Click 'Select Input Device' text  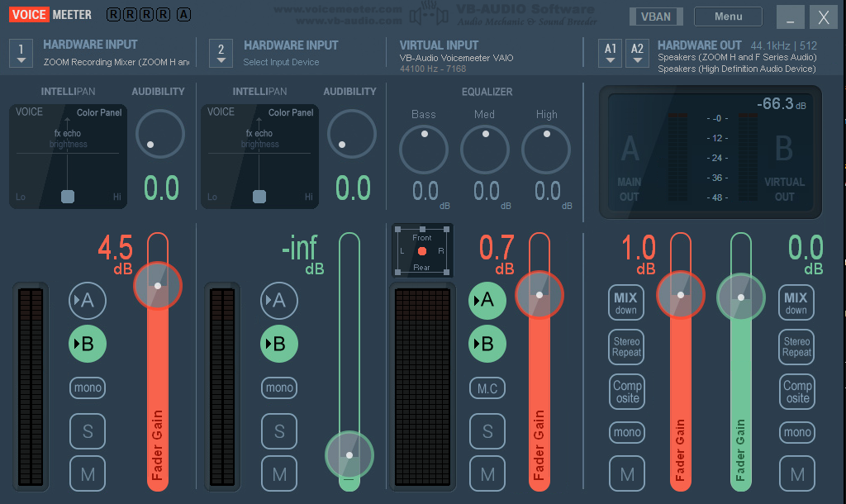click(x=281, y=62)
